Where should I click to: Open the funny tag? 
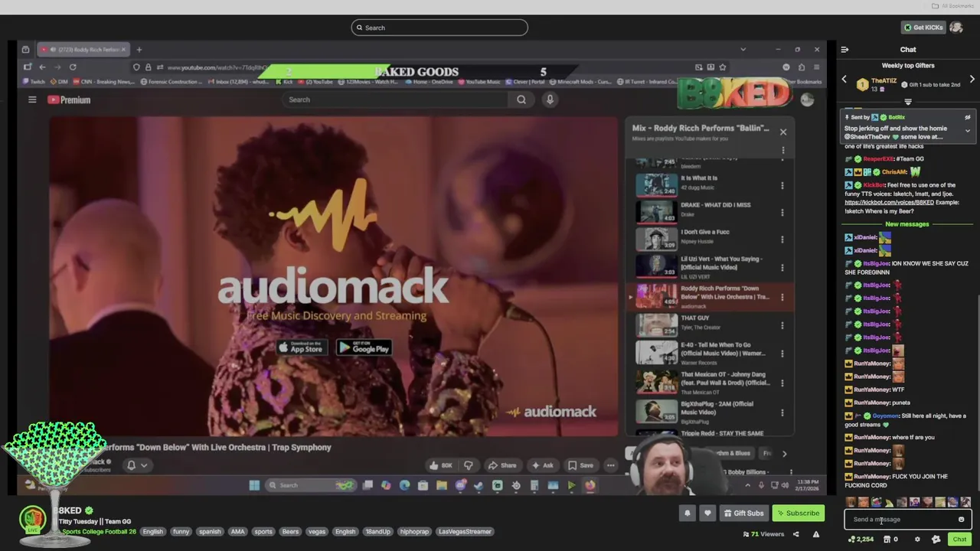coord(181,532)
